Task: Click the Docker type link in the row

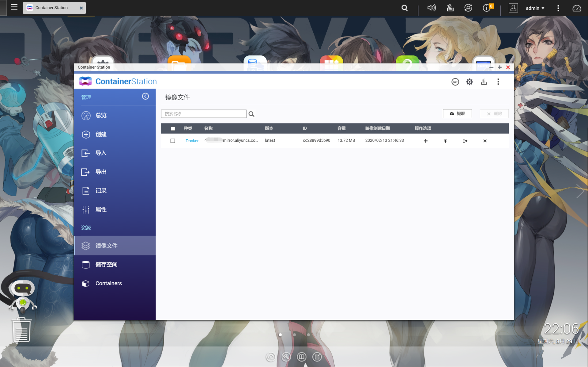Action: 192,141
